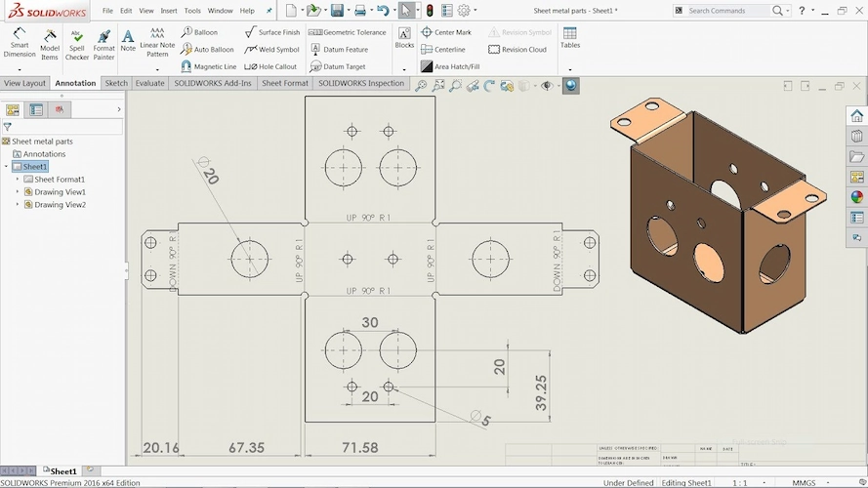This screenshot has width=868, height=488.
Task: Insert a Center Mark
Action: coord(446,32)
